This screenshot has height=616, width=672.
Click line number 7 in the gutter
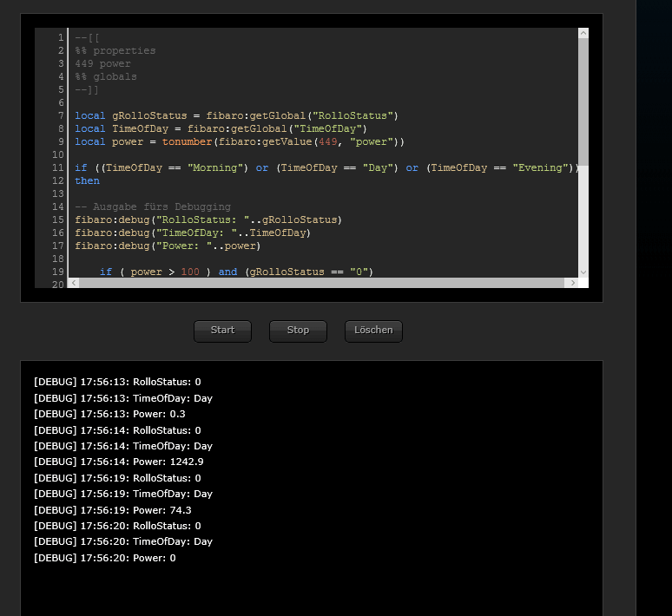click(x=61, y=115)
